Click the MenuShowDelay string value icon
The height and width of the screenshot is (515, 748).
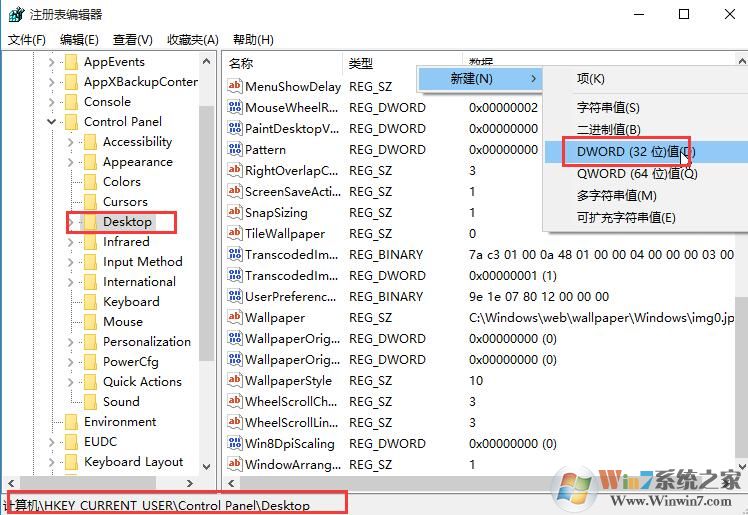(x=234, y=86)
